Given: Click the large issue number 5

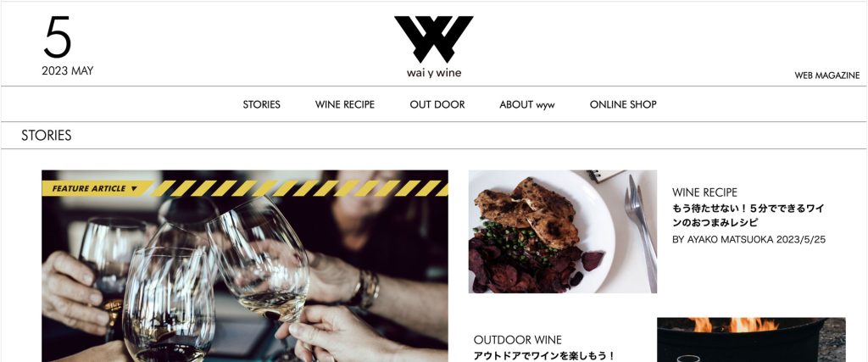Looking at the screenshot, I should [58, 37].
